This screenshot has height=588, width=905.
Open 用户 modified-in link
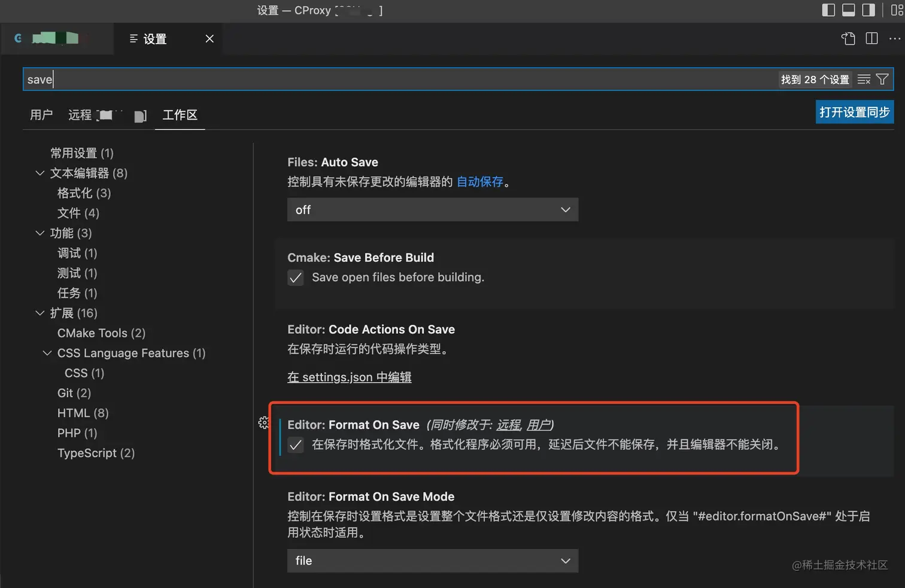(538, 425)
